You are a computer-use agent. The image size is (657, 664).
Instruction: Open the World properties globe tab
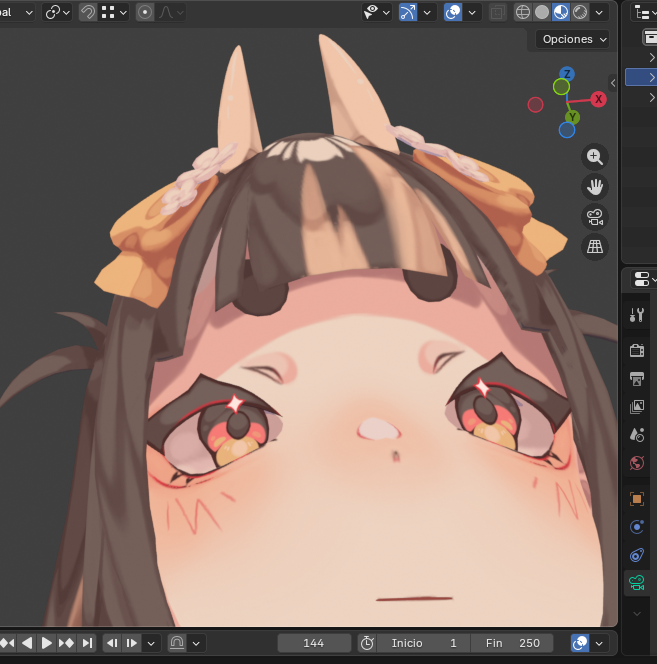[637, 463]
